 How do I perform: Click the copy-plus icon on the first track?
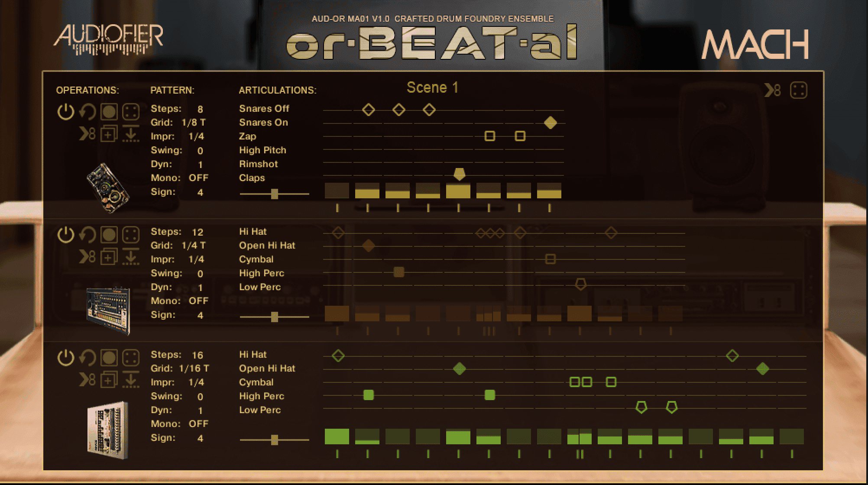[x=108, y=134]
